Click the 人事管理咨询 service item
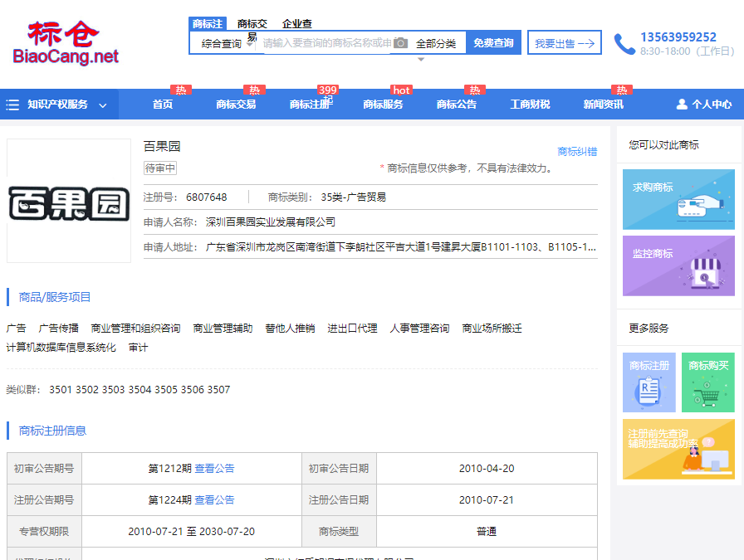 coord(419,329)
